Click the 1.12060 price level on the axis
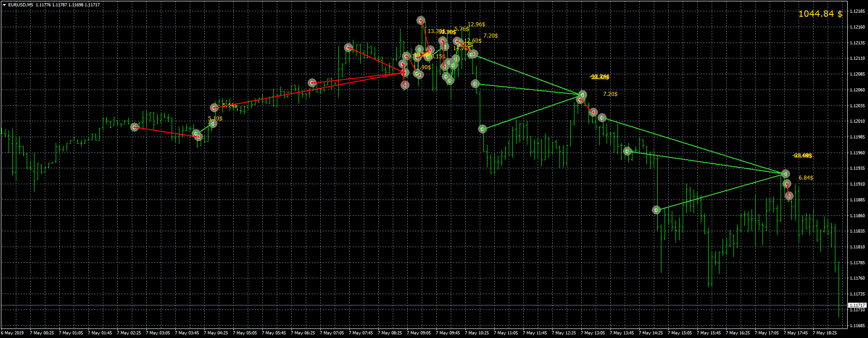Image resolution: width=868 pixels, height=338 pixels. pos(858,90)
